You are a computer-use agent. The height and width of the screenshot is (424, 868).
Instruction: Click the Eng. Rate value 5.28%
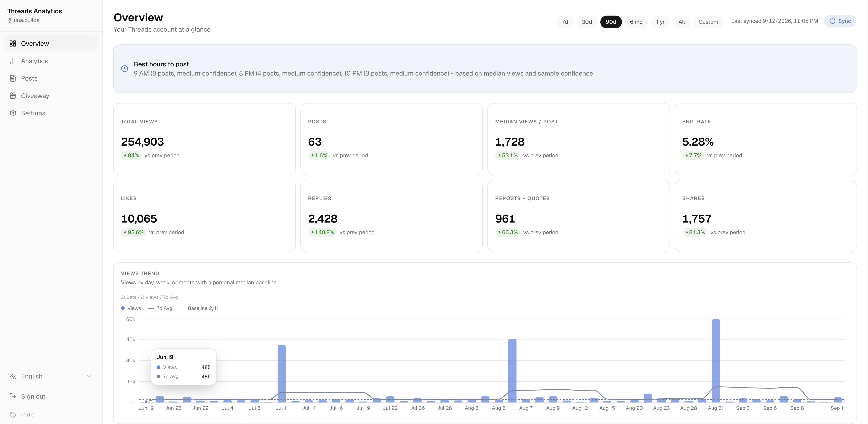coord(698,142)
